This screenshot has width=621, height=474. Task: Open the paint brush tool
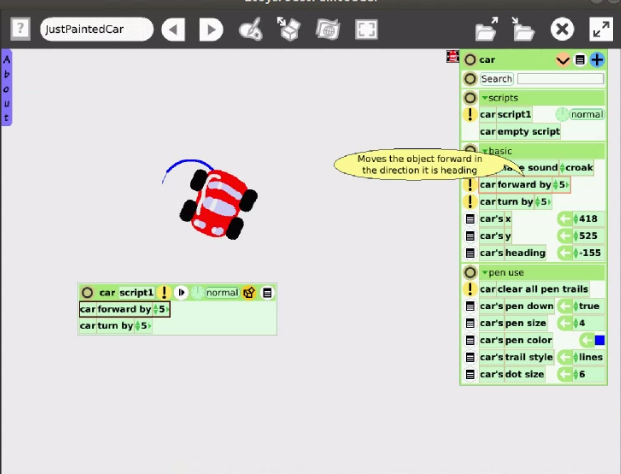251,29
